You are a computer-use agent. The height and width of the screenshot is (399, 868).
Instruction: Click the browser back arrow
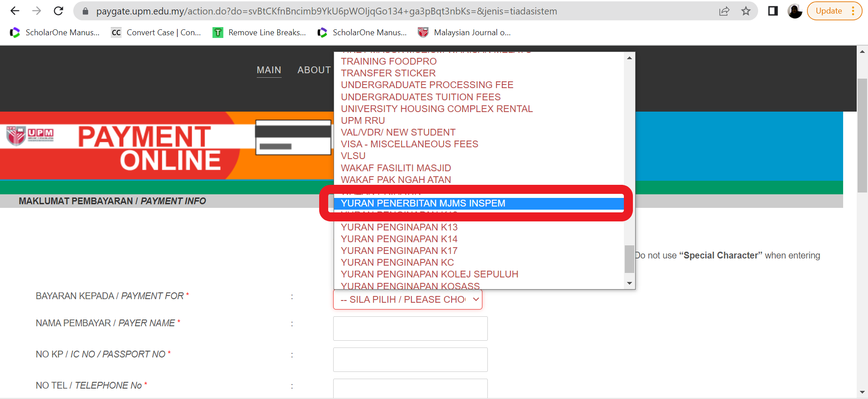pos(15,11)
